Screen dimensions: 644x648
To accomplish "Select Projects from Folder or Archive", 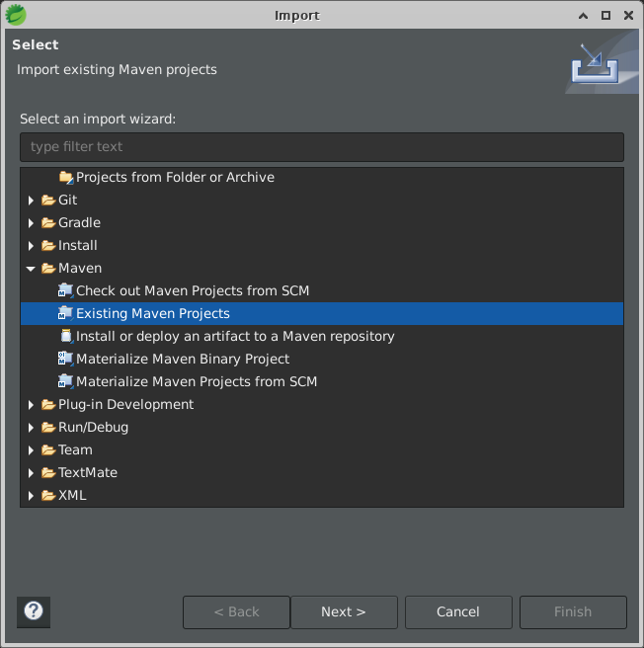I will [x=175, y=177].
